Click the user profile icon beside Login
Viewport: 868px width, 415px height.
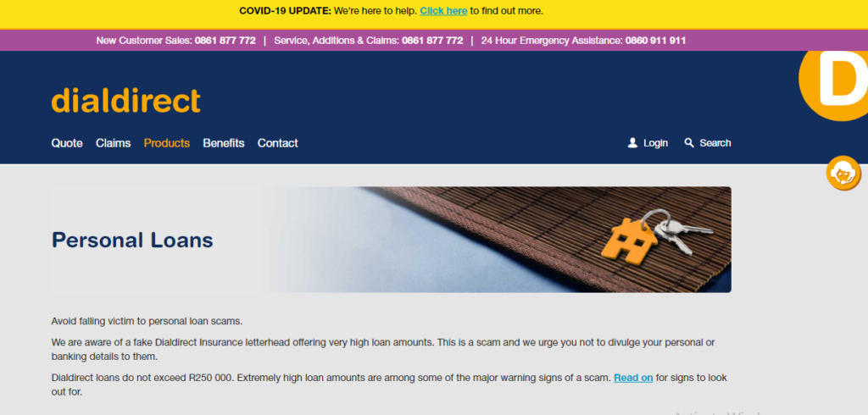click(x=632, y=143)
